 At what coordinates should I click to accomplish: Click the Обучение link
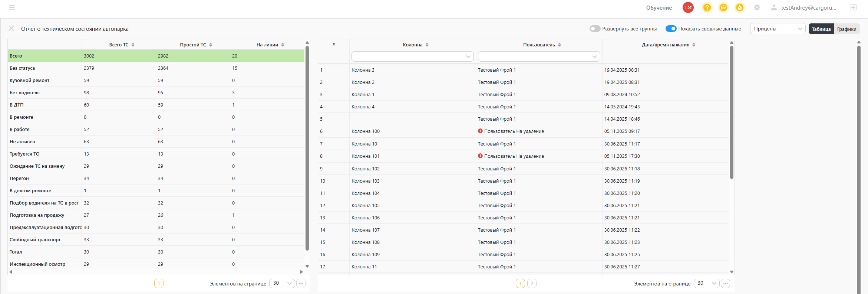659,7
